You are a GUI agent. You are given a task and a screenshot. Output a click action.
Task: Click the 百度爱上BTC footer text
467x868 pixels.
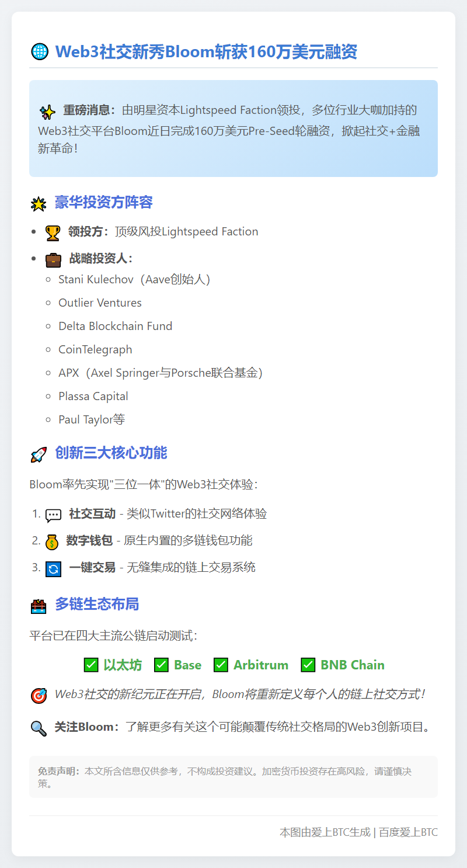pos(408,832)
